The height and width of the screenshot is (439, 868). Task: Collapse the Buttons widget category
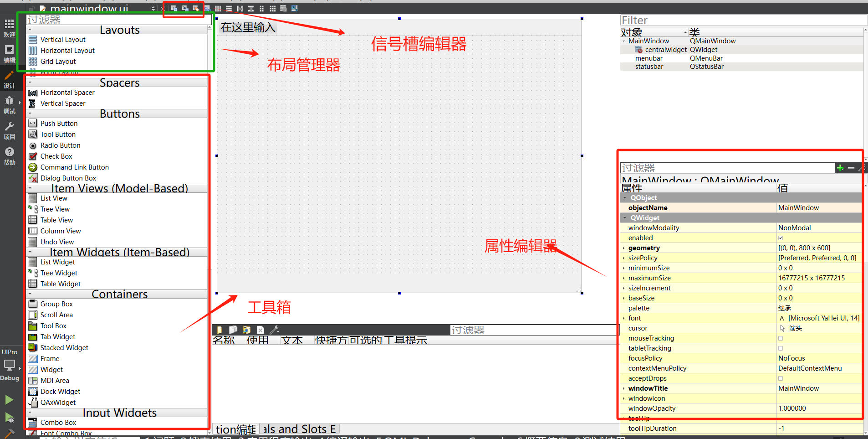pos(30,114)
